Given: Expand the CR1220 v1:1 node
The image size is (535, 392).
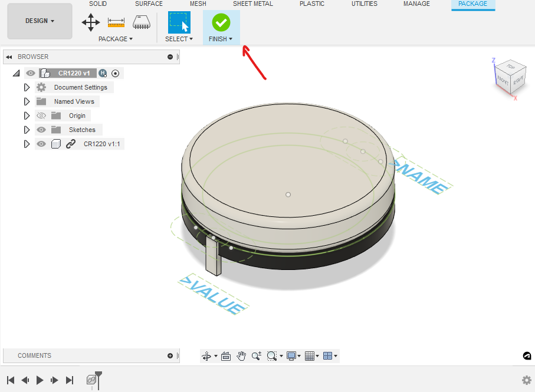Looking at the screenshot, I should point(27,144).
